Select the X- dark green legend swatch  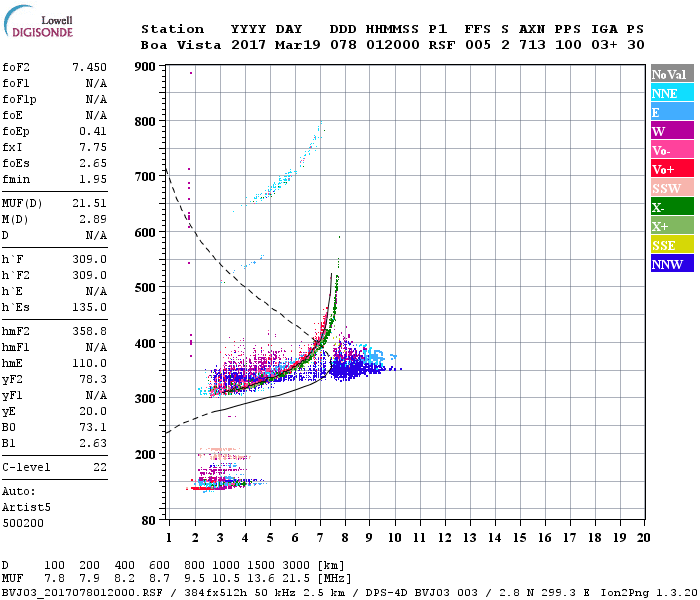[672, 207]
